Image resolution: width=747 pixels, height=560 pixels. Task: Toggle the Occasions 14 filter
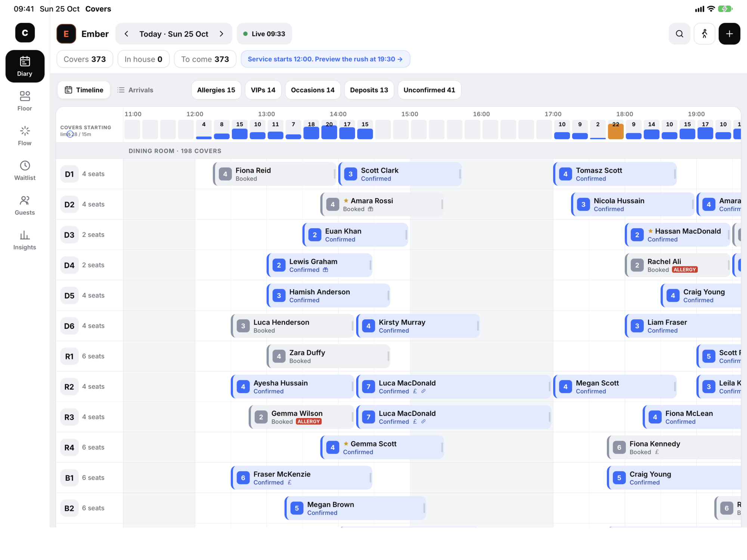313,90
